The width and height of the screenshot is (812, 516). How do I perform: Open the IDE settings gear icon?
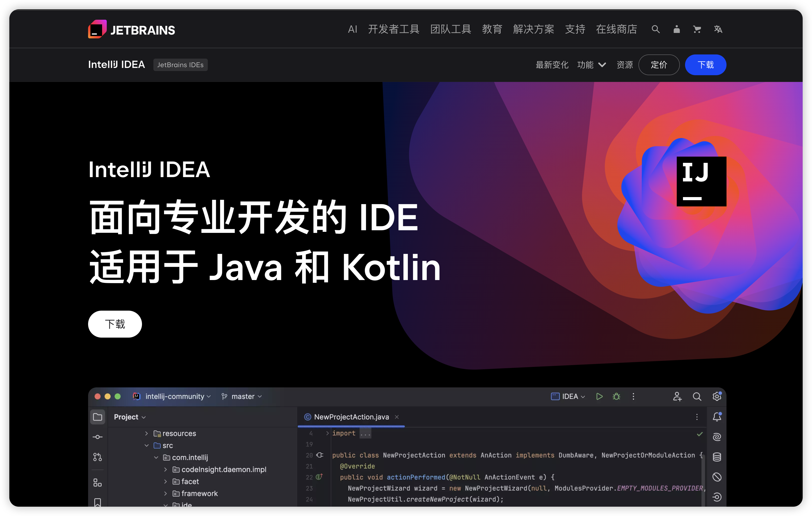(717, 396)
